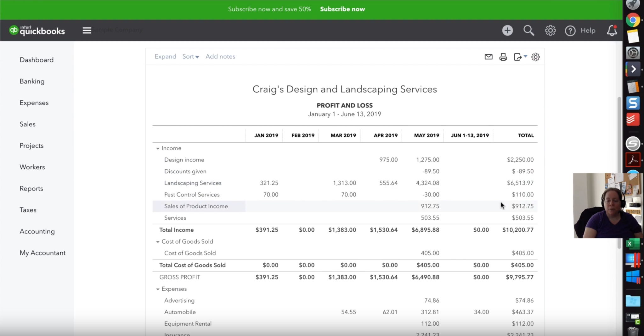Email the report via envelope icon
644x336 pixels.
(x=488, y=57)
